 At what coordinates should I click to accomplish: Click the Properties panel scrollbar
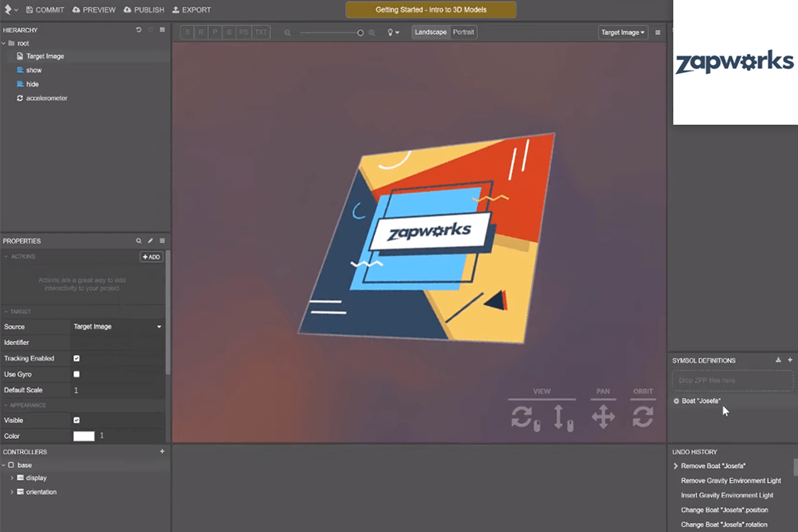[168, 313]
